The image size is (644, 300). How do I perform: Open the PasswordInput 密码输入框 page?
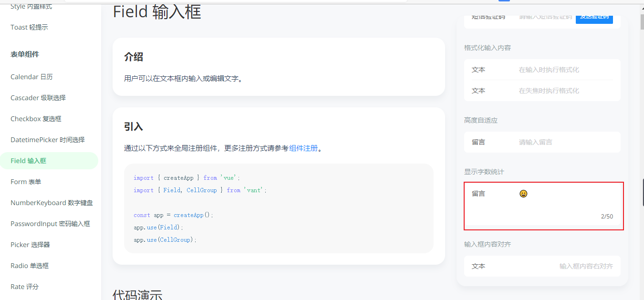pos(50,223)
